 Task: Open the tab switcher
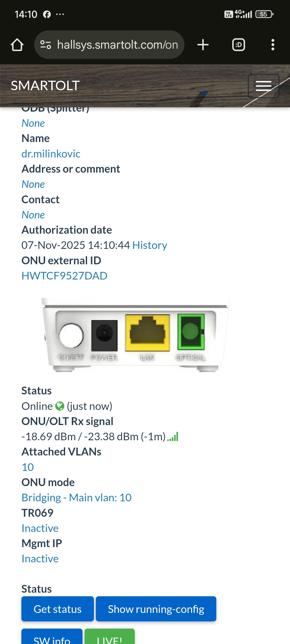coord(238,45)
